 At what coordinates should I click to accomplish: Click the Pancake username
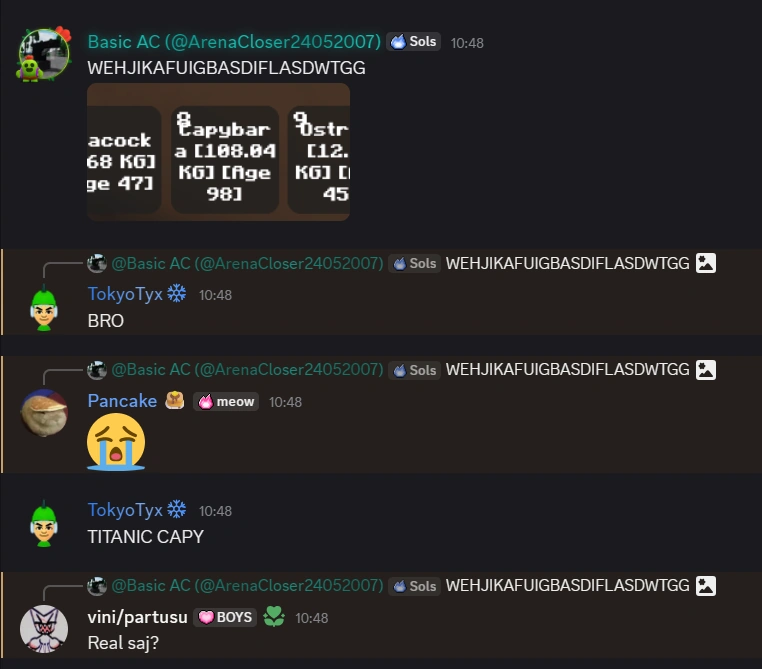122,401
